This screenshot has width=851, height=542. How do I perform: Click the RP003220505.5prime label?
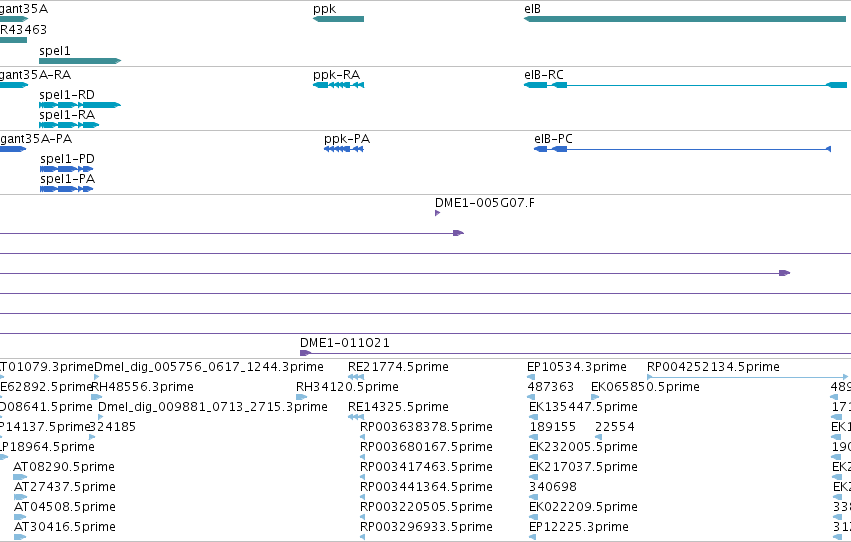(427, 506)
